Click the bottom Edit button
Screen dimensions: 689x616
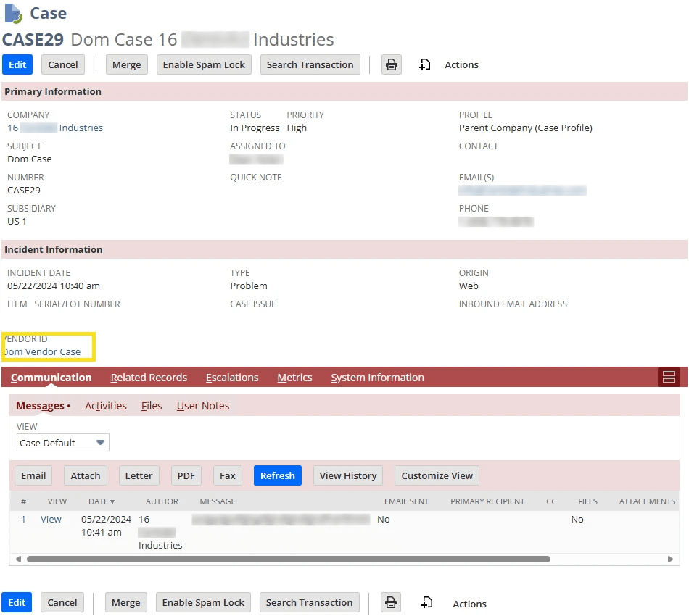[17, 602]
